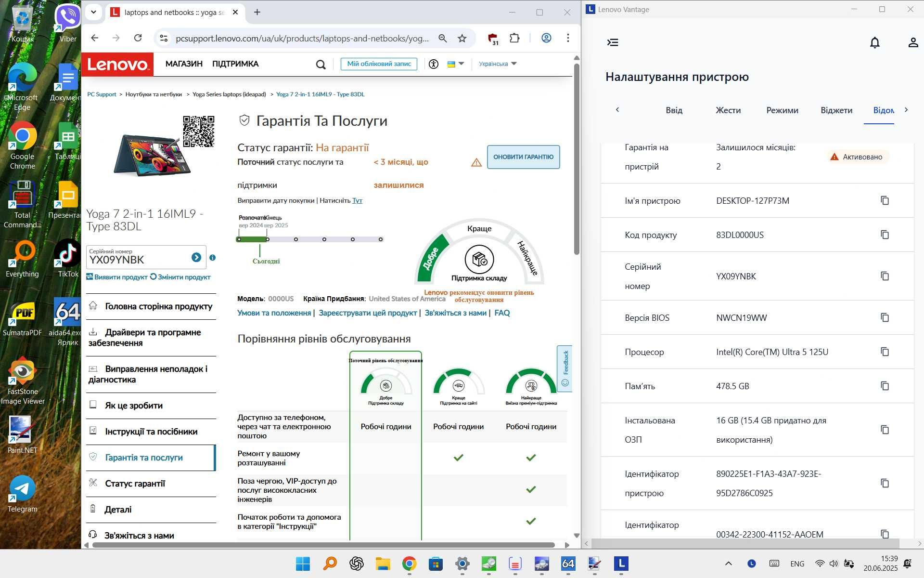
Task: Bookmark this page with the star icon
Action: pos(462,38)
